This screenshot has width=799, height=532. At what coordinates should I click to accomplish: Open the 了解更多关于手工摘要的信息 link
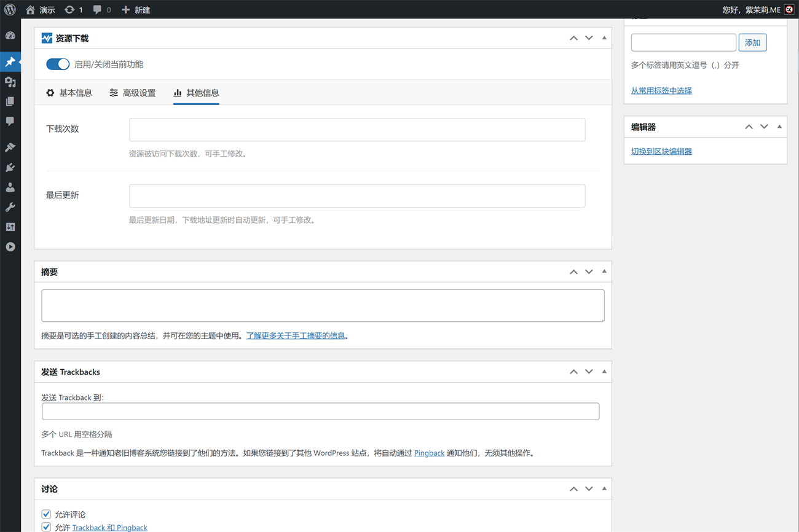click(296, 335)
